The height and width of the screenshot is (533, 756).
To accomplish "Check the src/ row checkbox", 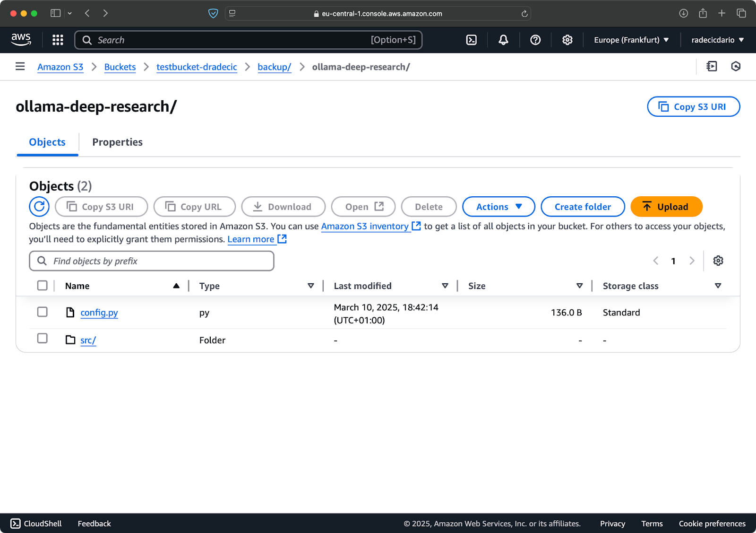I will [43, 338].
